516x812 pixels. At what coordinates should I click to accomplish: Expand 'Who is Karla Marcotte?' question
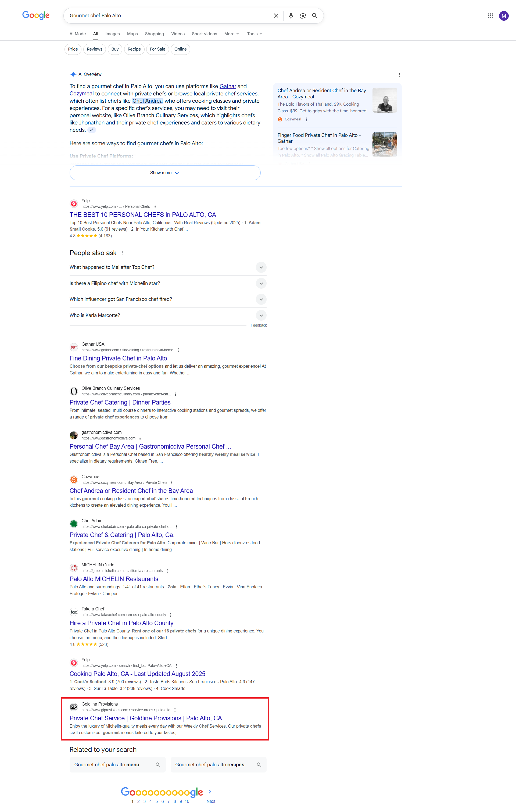[168, 315]
